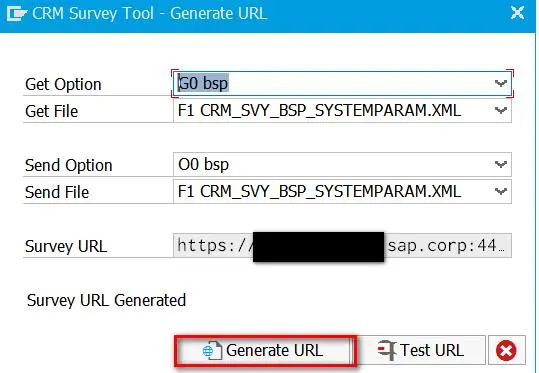
Task: Expand the Send File dropdown arrow
Action: click(x=501, y=191)
